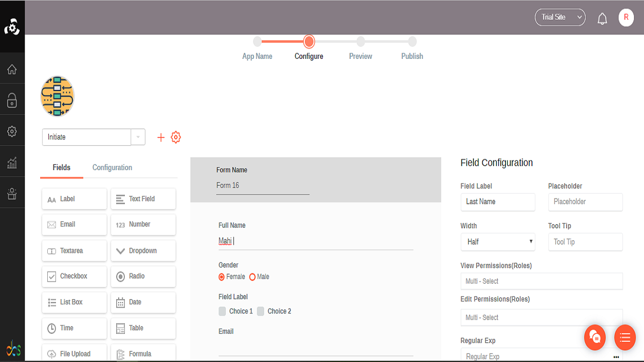Screen dimensions: 644x362
Task: Select the Fields tab
Action: click(x=61, y=167)
